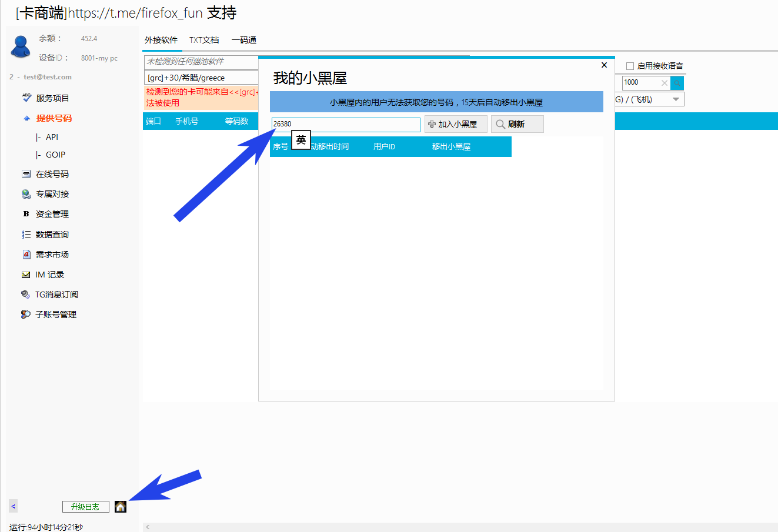Click the 英 input method indicator
Image resolution: width=778 pixels, height=532 pixels.
pos(301,140)
